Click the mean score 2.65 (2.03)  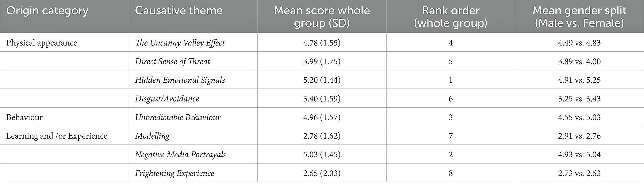tap(322, 173)
